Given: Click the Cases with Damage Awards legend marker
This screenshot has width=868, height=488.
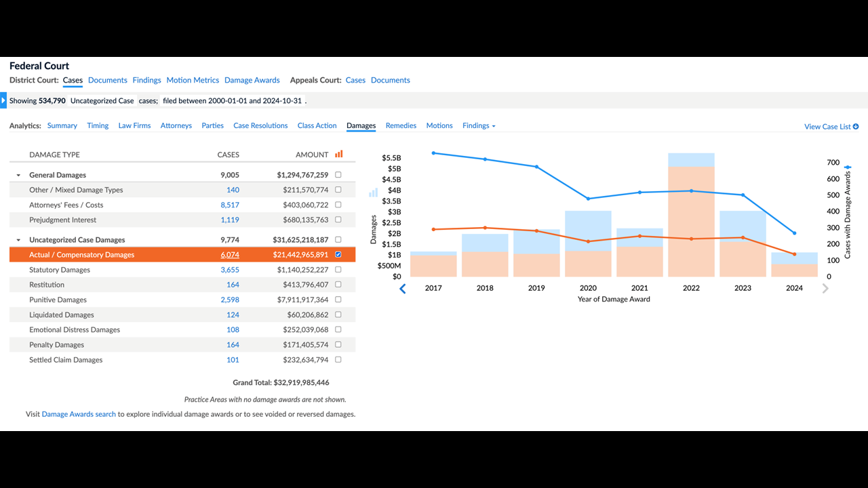Looking at the screenshot, I should (848, 167).
